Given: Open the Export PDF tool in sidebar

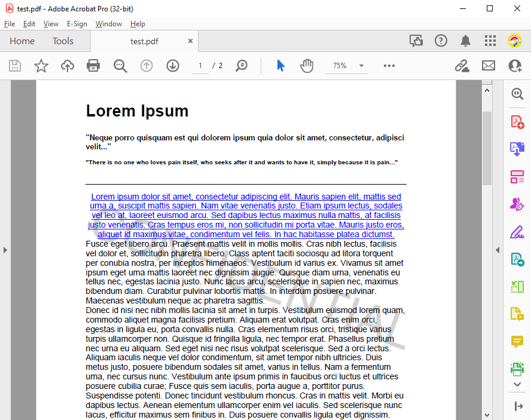Looking at the screenshot, I should [517, 149].
